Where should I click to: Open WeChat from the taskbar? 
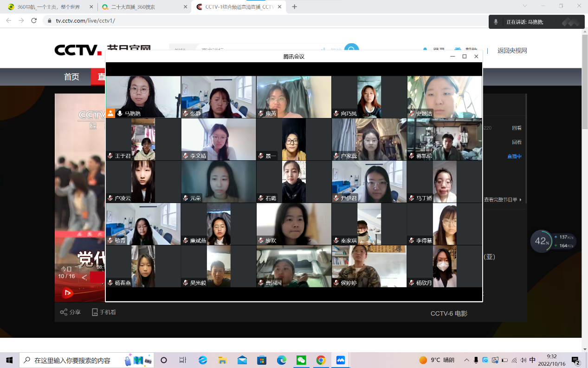click(301, 360)
